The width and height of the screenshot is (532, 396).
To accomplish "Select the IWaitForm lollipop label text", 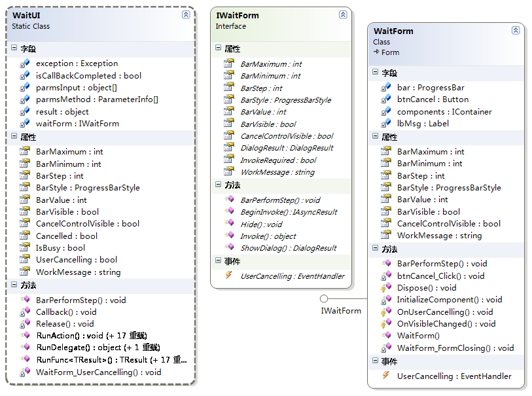I will pos(341,311).
